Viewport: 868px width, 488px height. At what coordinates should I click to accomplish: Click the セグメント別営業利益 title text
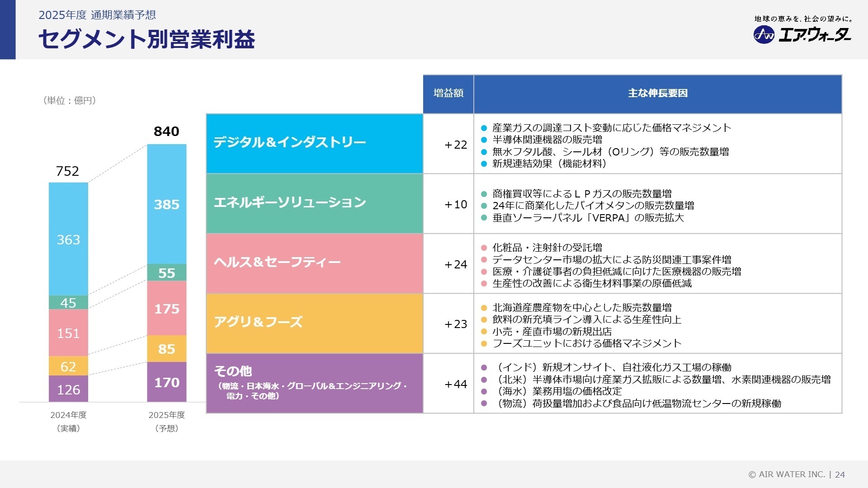(147, 41)
